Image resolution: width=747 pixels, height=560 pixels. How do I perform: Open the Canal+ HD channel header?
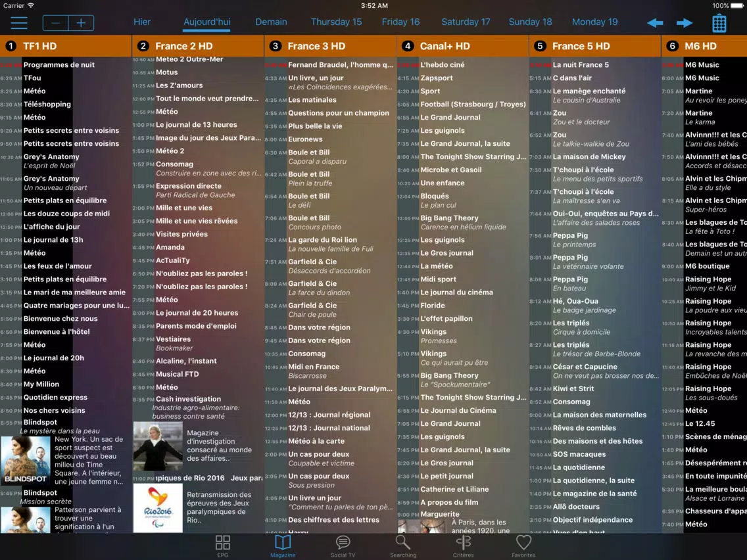[463, 46]
